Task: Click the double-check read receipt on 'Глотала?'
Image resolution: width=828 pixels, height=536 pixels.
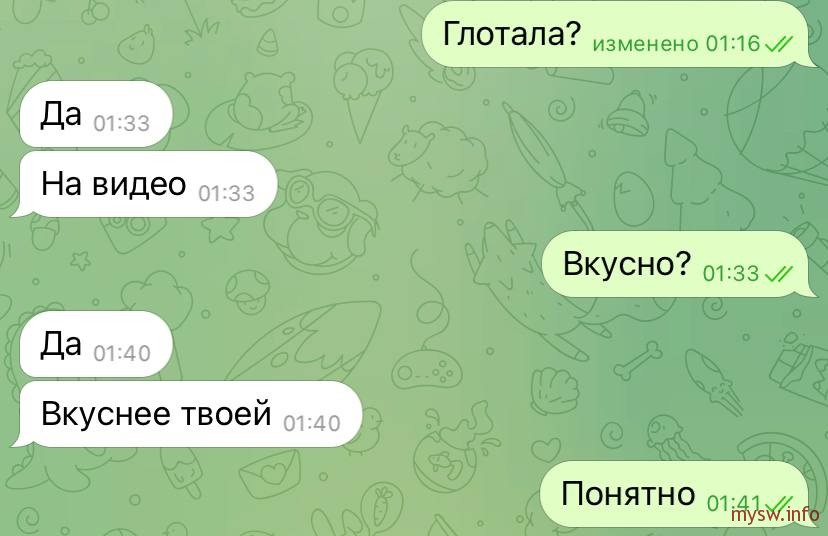Action: coord(779,44)
